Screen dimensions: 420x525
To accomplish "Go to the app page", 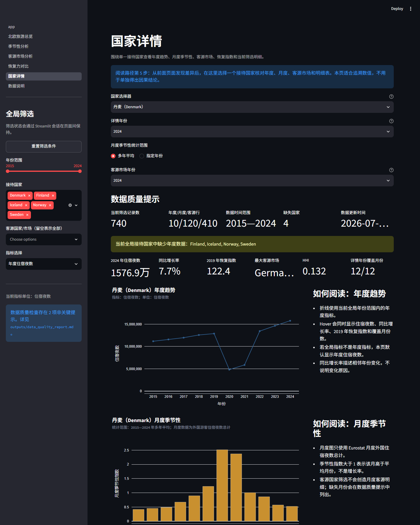I will pos(44,27).
